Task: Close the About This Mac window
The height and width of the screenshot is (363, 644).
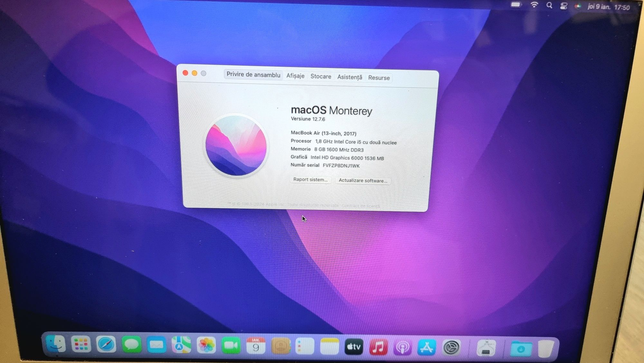Action: point(185,73)
